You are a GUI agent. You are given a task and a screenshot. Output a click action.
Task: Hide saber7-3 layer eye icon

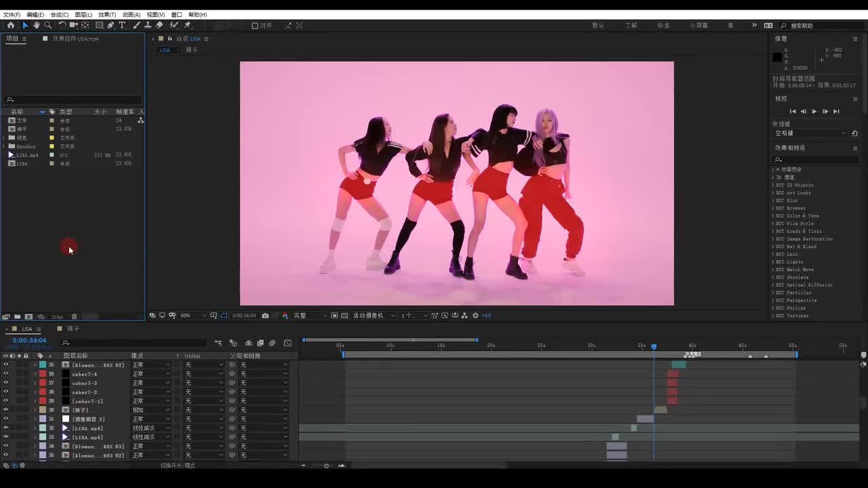(5, 383)
